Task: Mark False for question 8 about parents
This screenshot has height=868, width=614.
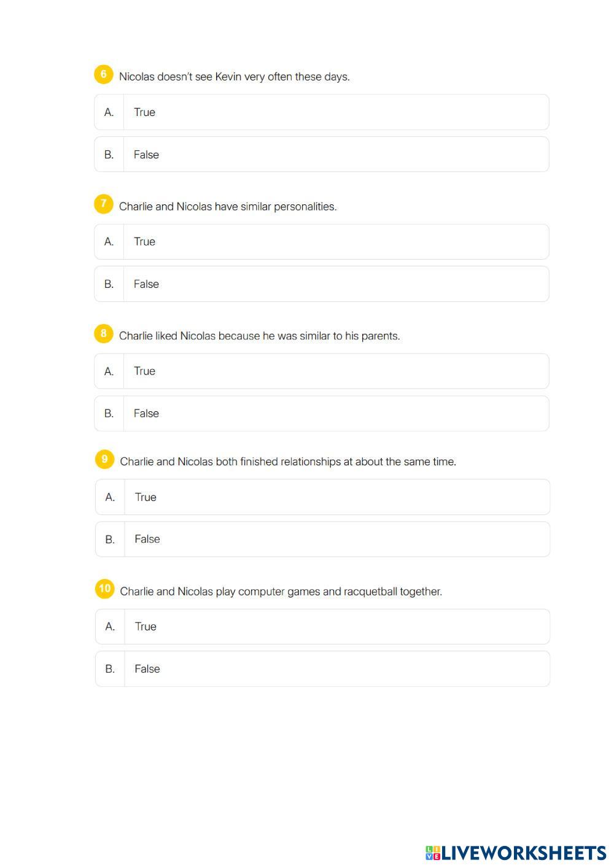Action: coord(321,414)
